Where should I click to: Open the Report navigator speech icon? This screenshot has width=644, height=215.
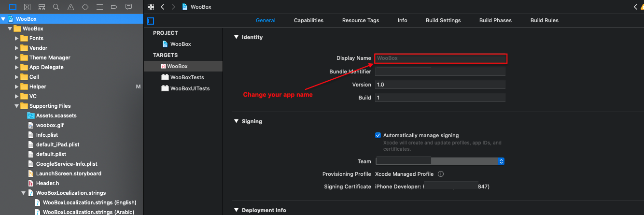[128, 7]
